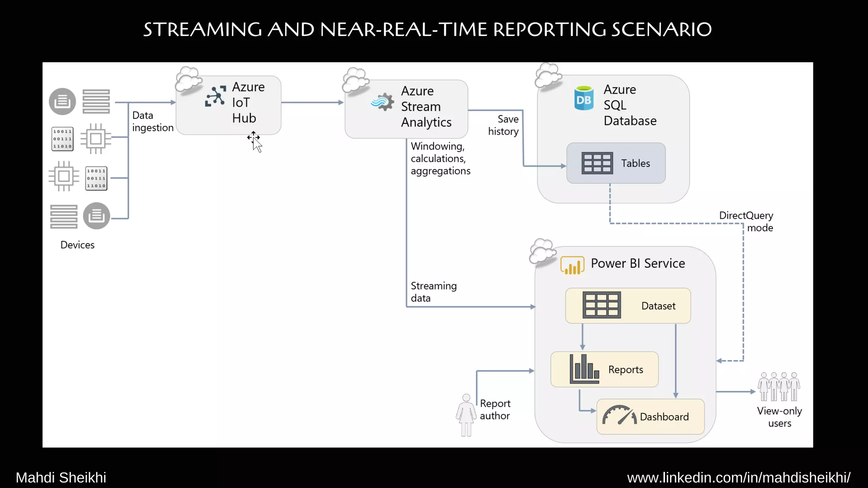Click the linkedin.com/in/mahdisheikhi link

[x=738, y=478]
